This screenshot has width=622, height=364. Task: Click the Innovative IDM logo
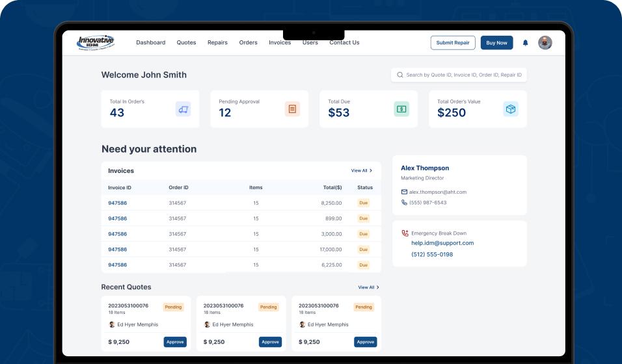click(x=96, y=43)
